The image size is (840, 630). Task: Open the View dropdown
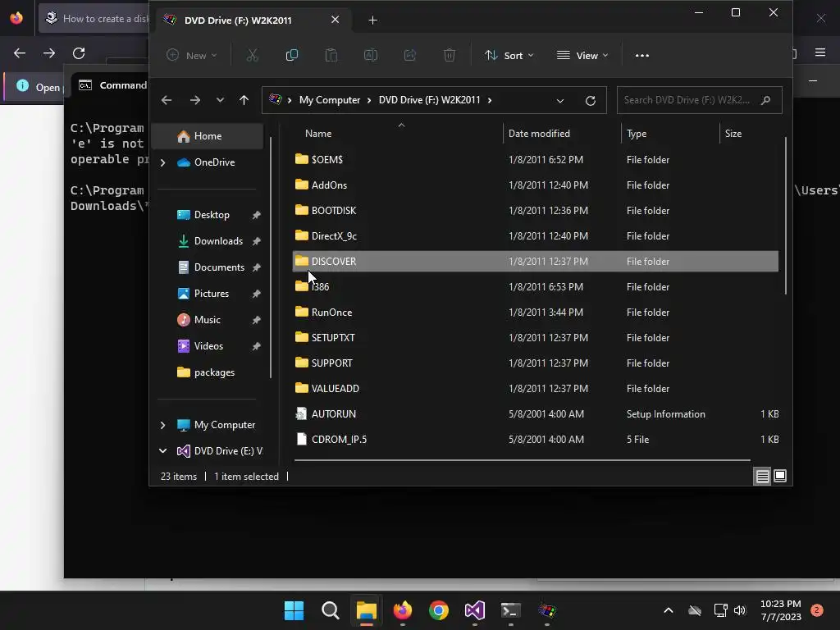582,55
